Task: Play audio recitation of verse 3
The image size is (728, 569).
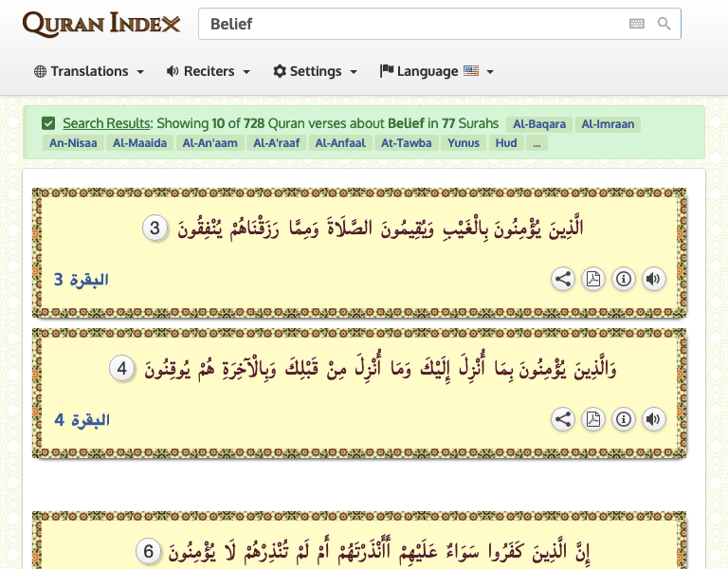Action: click(x=653, y=279)
